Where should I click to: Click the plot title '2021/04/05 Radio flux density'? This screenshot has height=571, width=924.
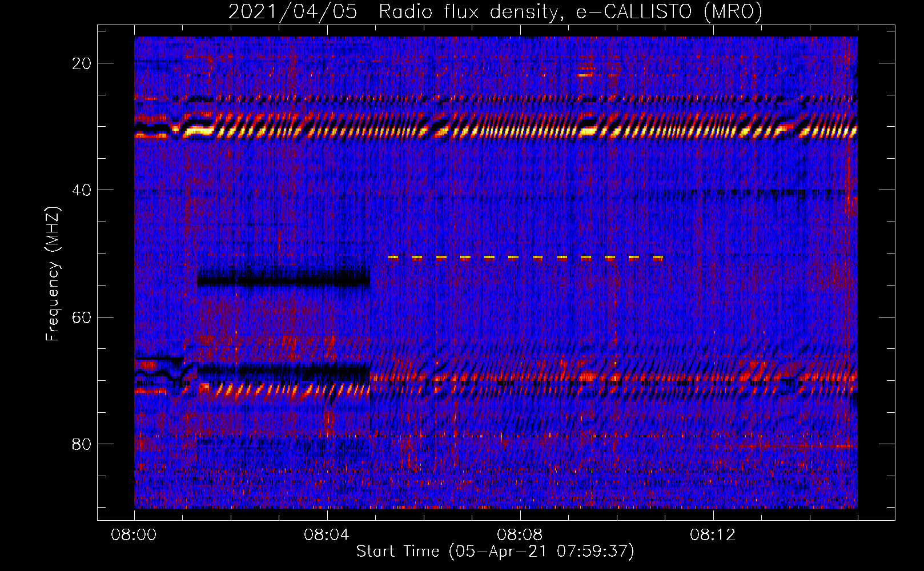click(x=495, y=11)
